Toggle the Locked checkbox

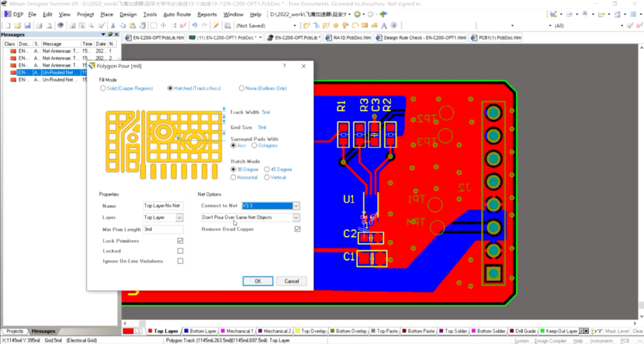pos(180,251)
